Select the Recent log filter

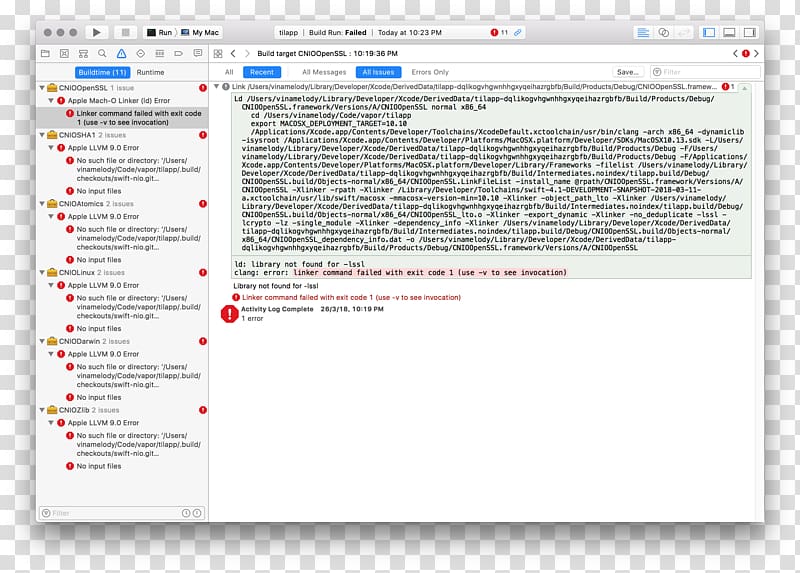pyautogui.click(x=262, y=72)
